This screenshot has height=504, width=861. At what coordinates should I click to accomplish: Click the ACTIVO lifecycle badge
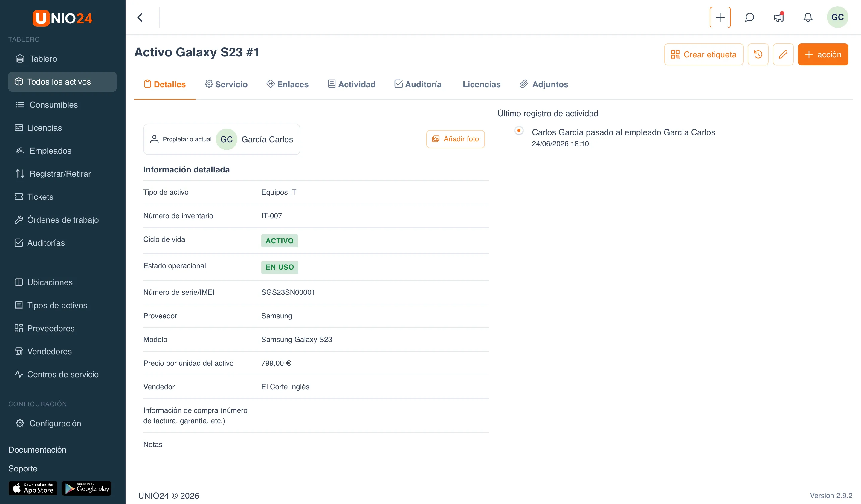pyautogui.click(x=280, y=241)
